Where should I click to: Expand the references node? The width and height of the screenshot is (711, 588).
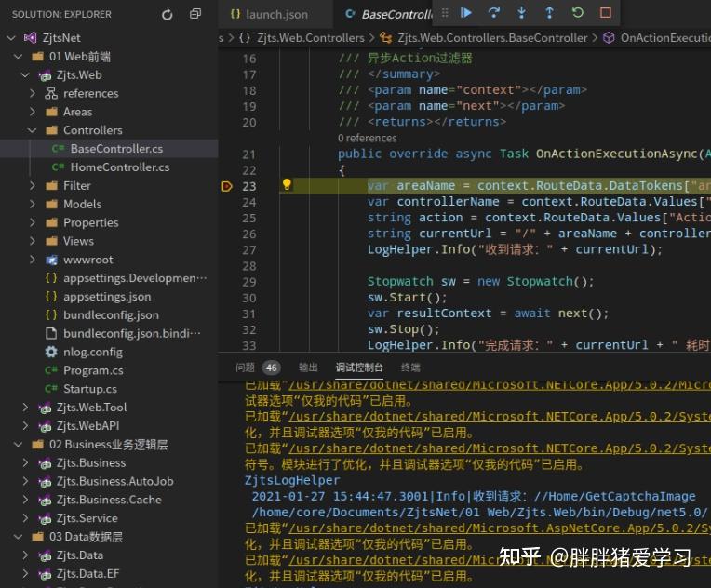point(33,93)
